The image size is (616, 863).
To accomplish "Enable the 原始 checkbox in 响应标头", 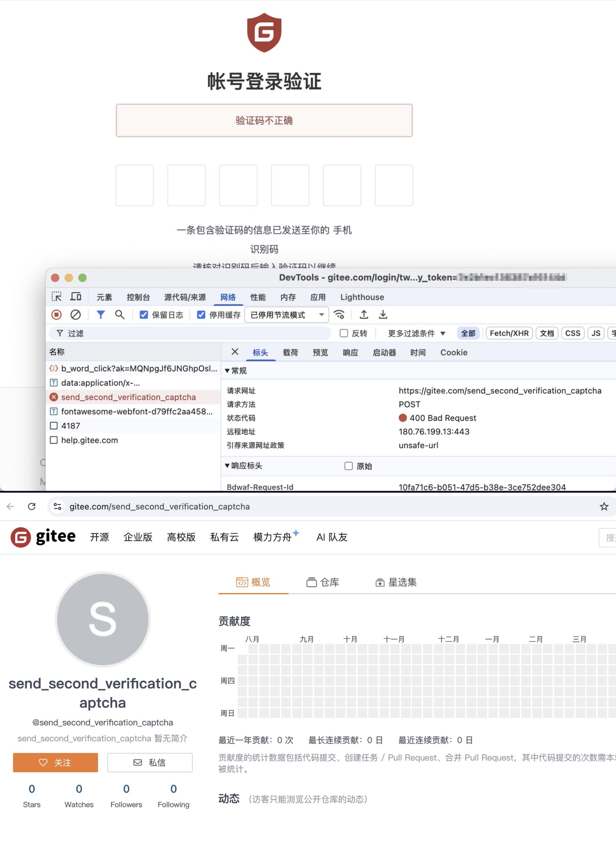I will 348,466.
